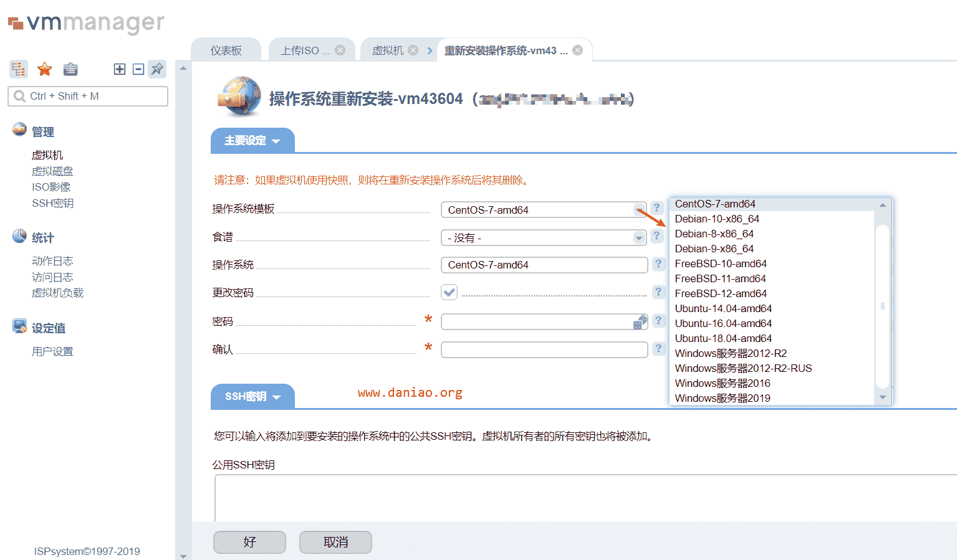The height and width of the screenshot is (560, 957).
Task: Click the dropdown list scrollbar thumb
Action: point(882,306)
